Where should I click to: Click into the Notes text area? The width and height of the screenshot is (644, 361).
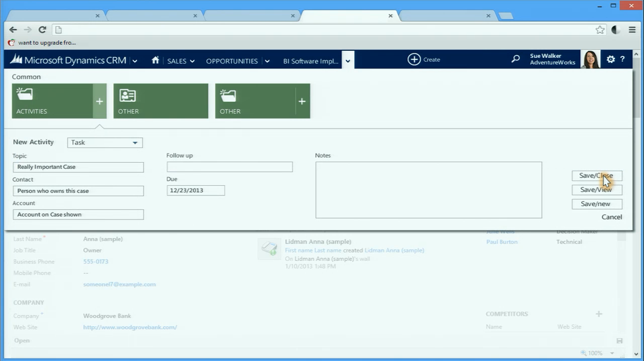pyautogui.click(x=428, y=190)
